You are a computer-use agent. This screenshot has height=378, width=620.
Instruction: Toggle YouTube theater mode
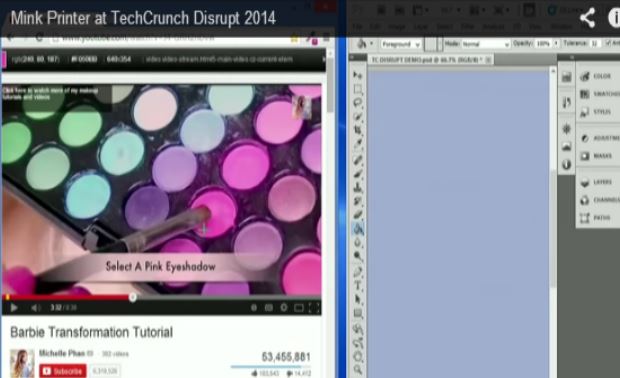click(299, 308)
